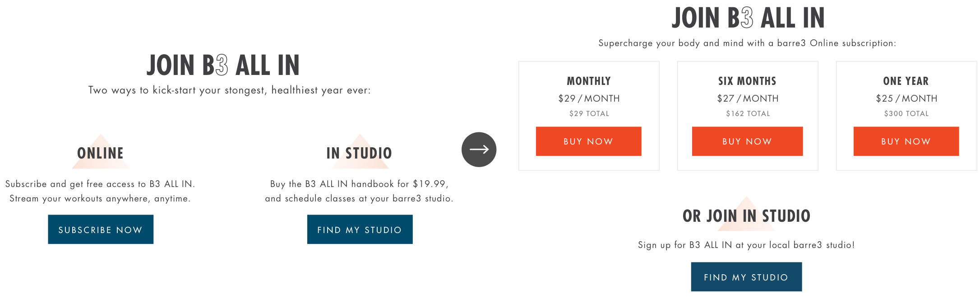Click the $29 / MONTH price text
Viewport: 980px width, 299px height.
click(589, 98)
